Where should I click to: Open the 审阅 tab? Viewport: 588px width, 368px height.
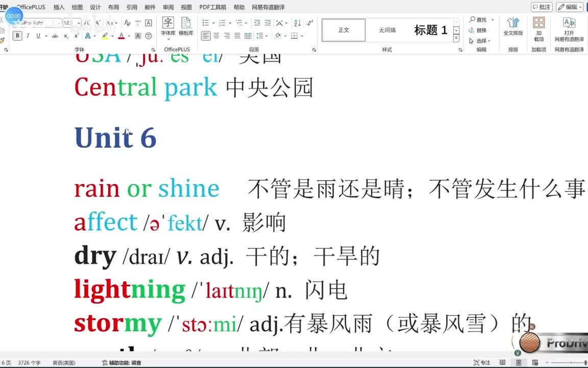[x=168, y=7]
